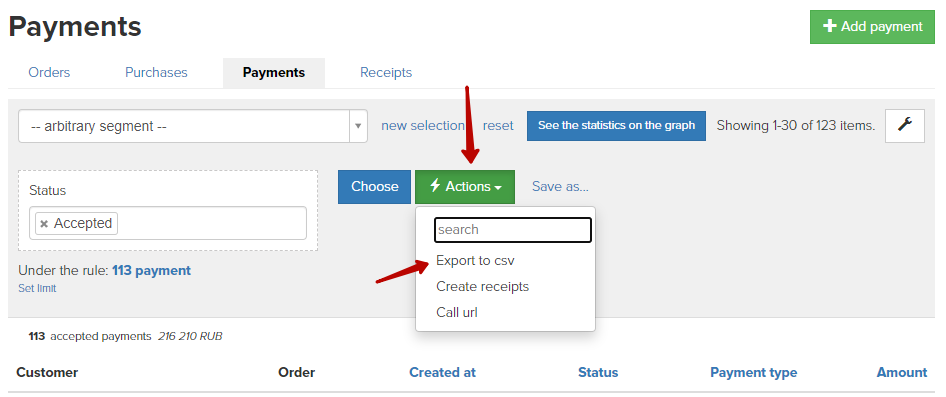Click the plus icon on Add payment
This screenshot has width=946, height=397.
830,27
